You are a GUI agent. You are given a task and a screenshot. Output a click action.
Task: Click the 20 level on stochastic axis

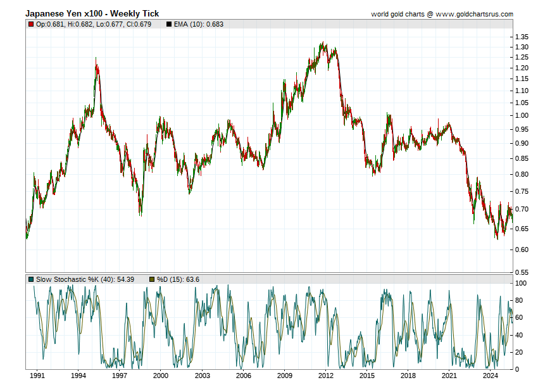coord(520,352)
